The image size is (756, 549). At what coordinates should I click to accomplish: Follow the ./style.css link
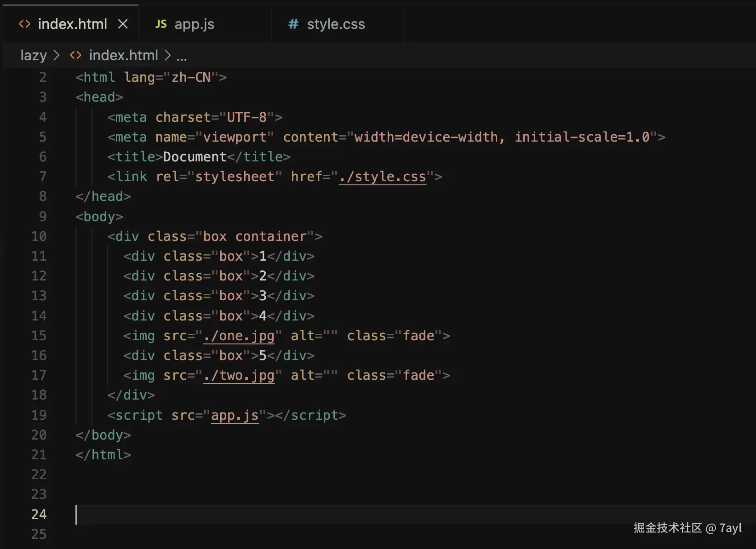[383, 177]
